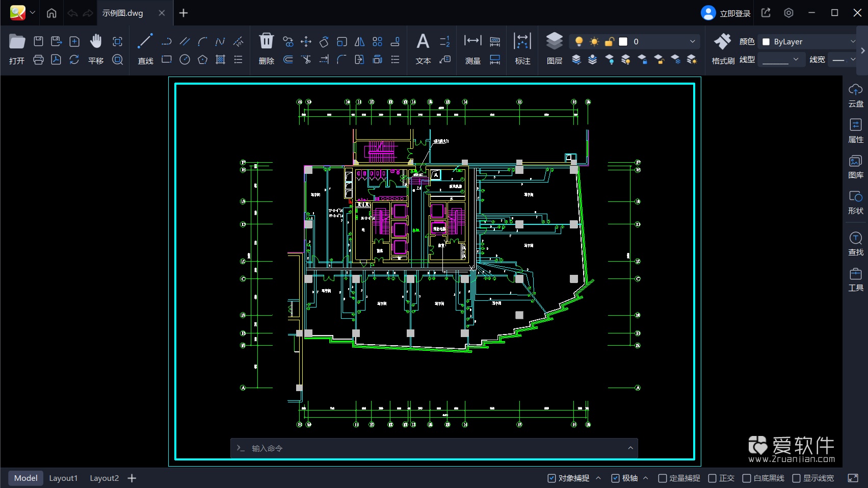Disable the 对象捕捉 checkbox
This screenshot has width=868, height=488.
[551, 478]
